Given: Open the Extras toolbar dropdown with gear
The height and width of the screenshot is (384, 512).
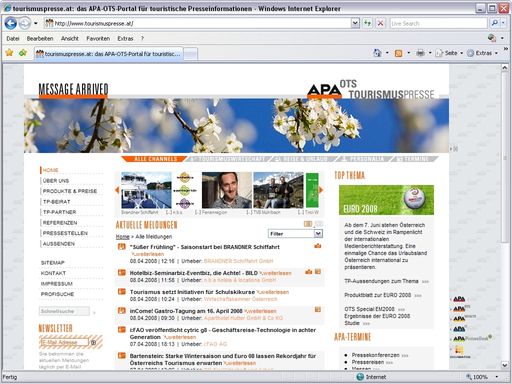Looking at the screenshot, I should click(x=482, y=53).
